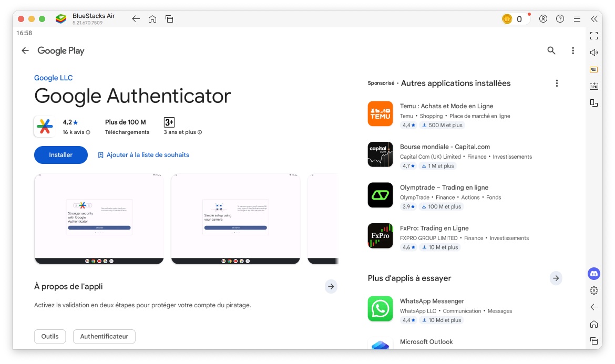Screen dimensions: 615x364
Task: Open the three-dot menu beside sponsored apps
Action: click(x=557, y=83)
